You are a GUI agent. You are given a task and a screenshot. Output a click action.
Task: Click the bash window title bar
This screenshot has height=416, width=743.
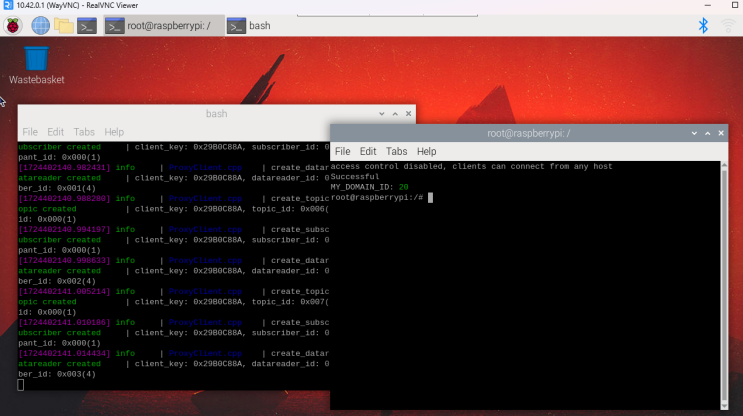[x=217, y=114]
